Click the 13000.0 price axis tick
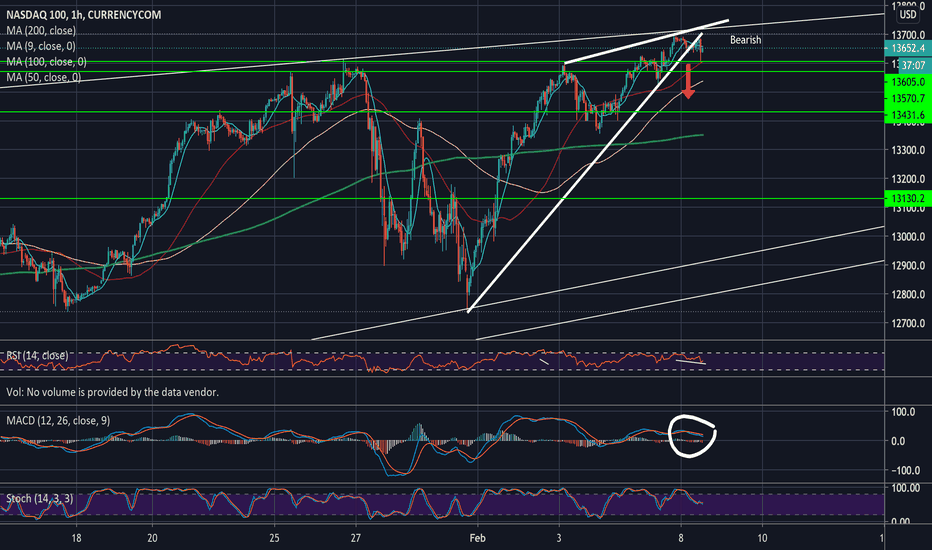 coord(908,237)
